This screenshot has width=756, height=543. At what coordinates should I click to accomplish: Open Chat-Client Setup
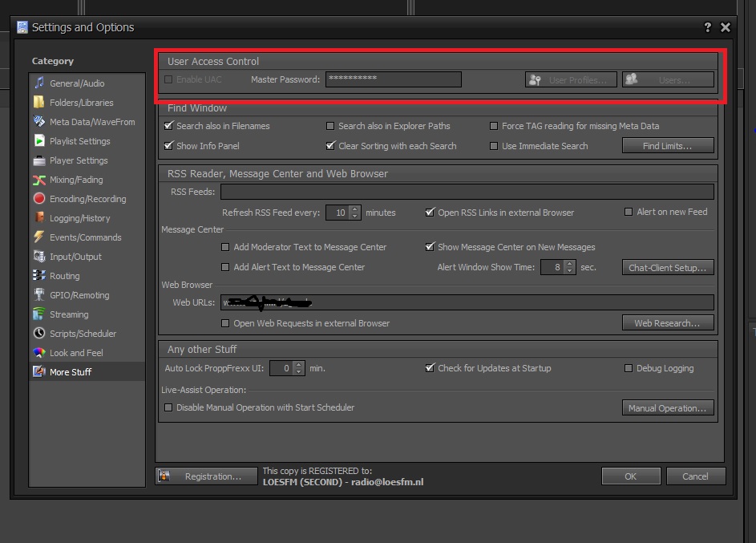[668, 267]
